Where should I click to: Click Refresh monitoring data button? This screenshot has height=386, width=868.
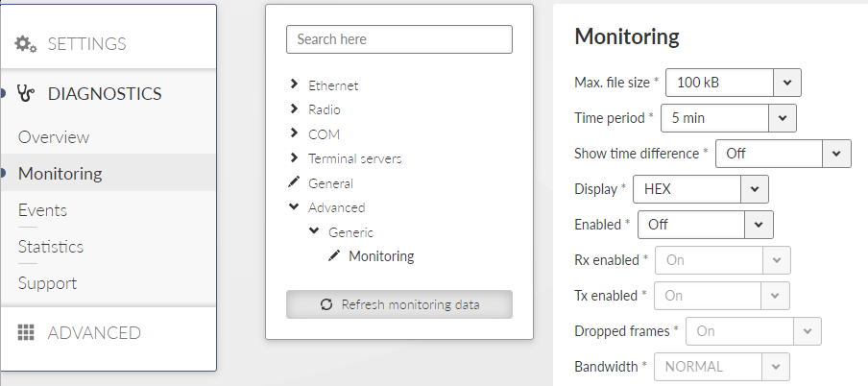click(x=399, y=304)
